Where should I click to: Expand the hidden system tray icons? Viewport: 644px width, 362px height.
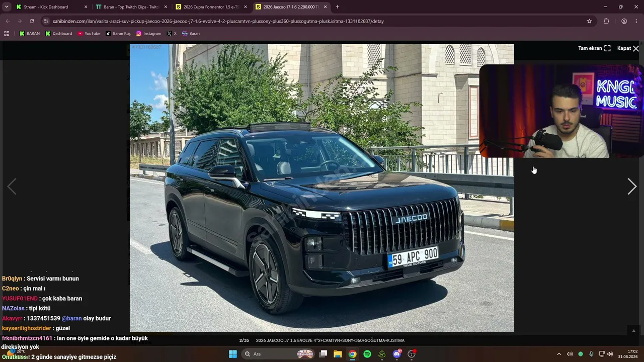click(x=558, y=354)
